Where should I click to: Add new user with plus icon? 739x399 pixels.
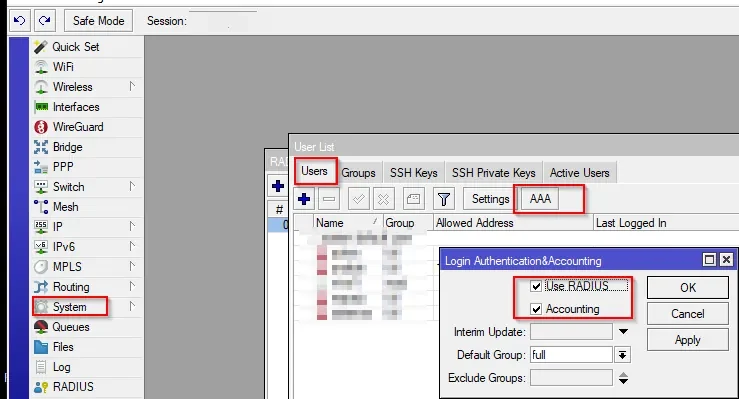coord(304,199)
